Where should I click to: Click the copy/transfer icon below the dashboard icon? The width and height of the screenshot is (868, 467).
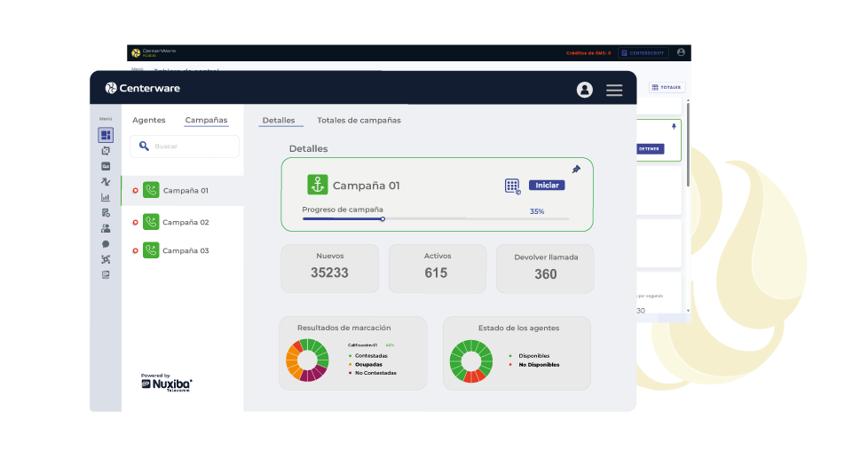106,151
